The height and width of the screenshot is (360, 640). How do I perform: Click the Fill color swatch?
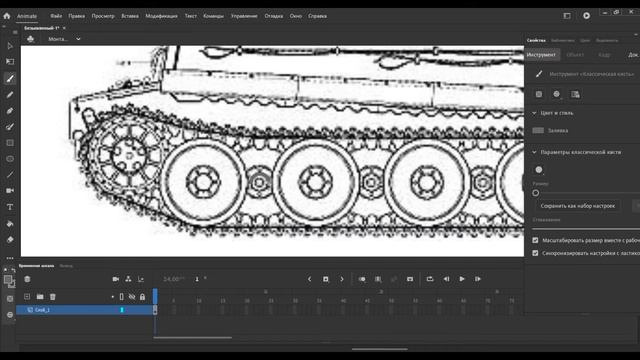coord(538,131)
